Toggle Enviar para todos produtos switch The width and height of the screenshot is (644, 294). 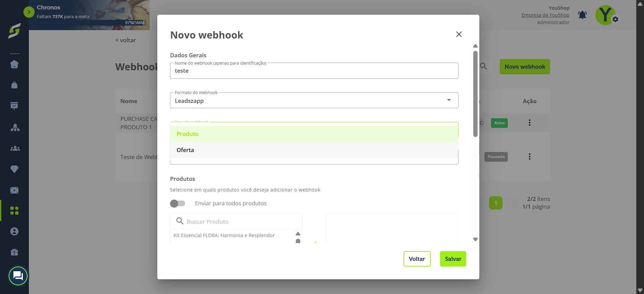pos(177,203)
